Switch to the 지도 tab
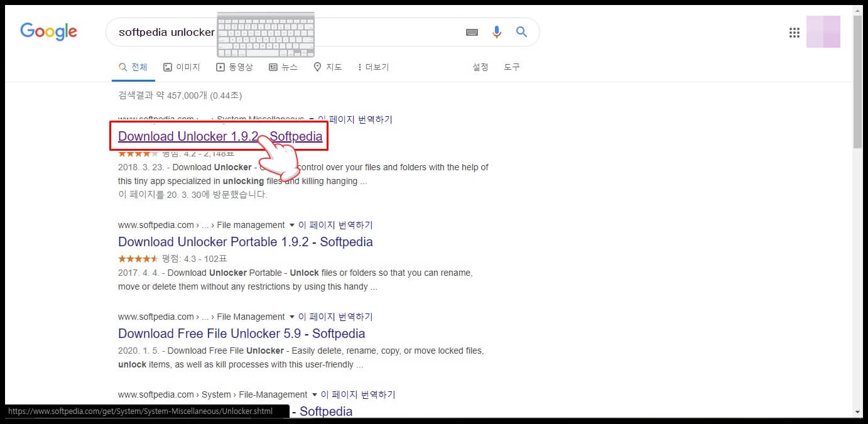 (327, 67)
